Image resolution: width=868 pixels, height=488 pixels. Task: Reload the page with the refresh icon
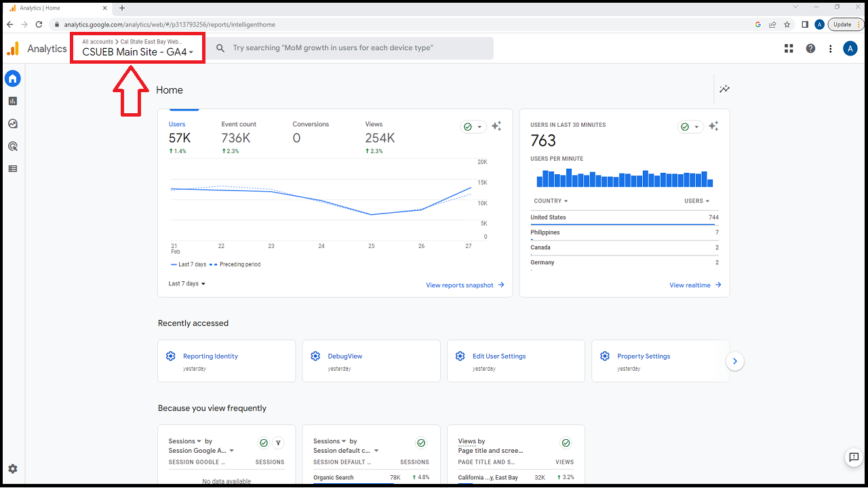pyautogui.click(x=39, y=24)
